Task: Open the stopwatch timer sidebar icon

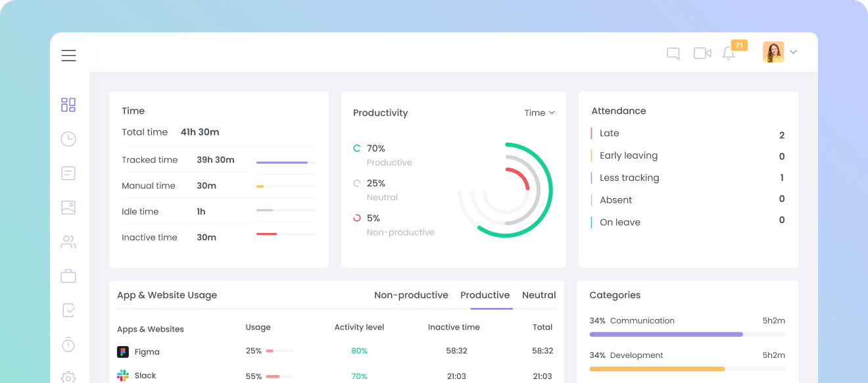Action: [68, 344]
